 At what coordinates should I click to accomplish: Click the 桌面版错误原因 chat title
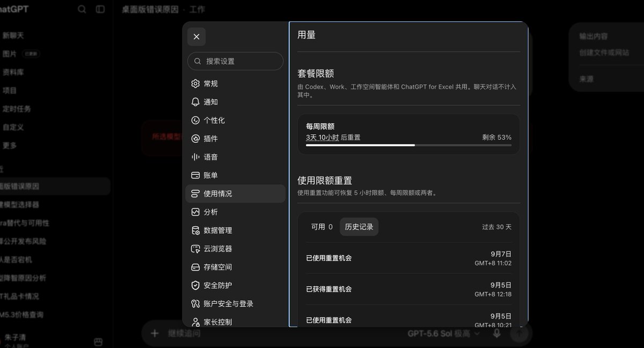tap(150, 9)
